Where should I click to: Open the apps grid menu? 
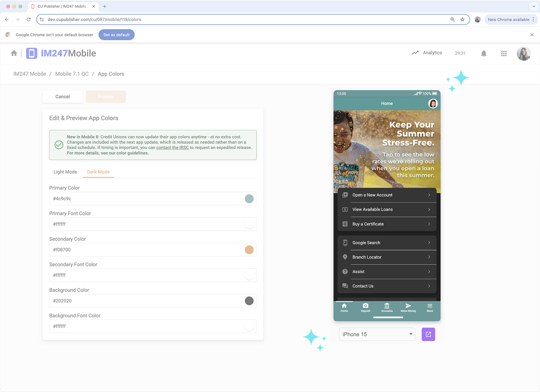tap(504, 54)
